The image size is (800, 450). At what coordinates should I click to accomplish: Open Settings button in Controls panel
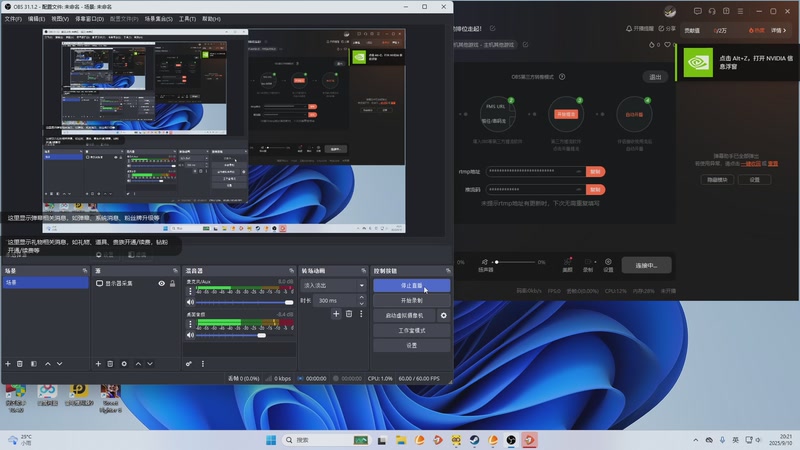tap(411, 345)
